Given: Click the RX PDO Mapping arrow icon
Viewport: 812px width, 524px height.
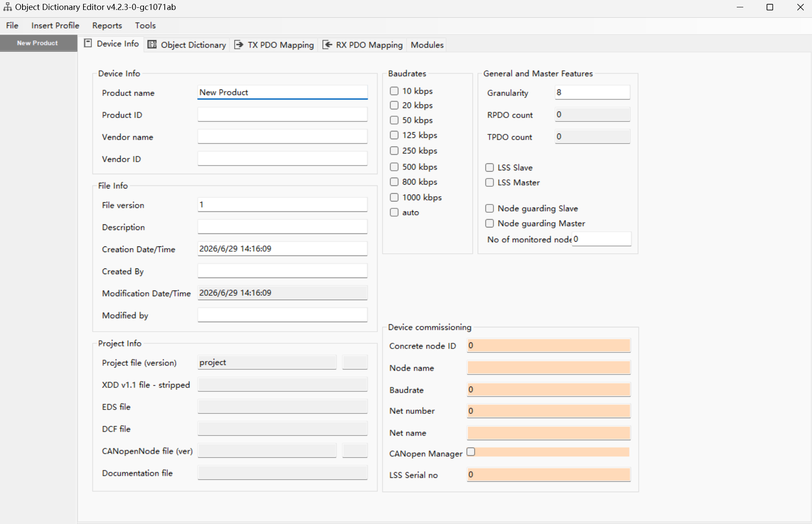Looking at the screenshot, I should click(x=327, y=45).
